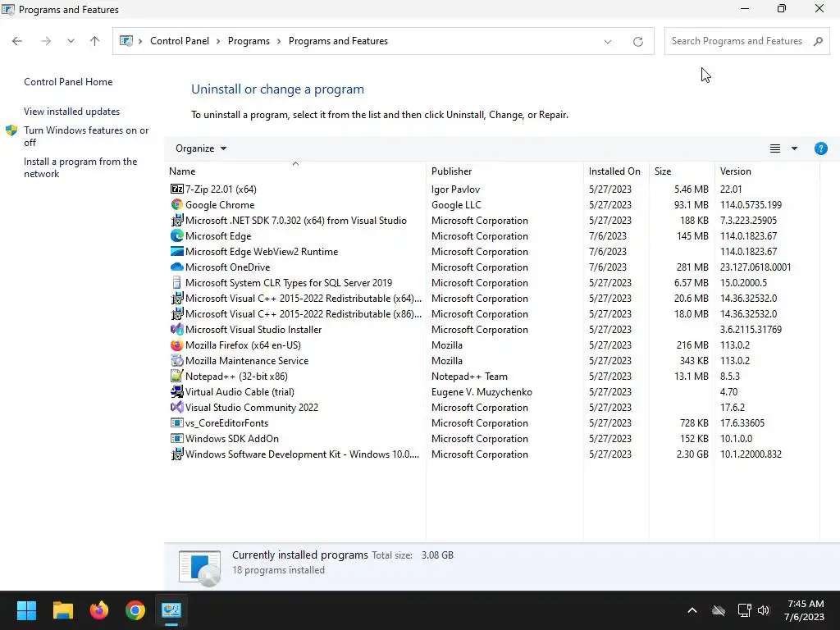The width and height of the screenshot is (840, 630).
Task: Open the help question mark button
Action: click(820, 148)
